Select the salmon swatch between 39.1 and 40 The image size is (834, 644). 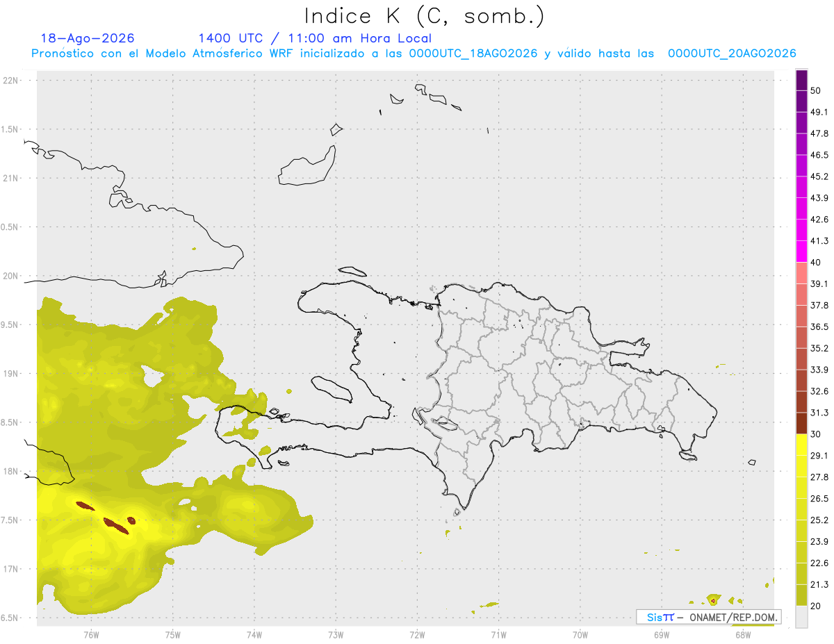[x=802, y=273]
